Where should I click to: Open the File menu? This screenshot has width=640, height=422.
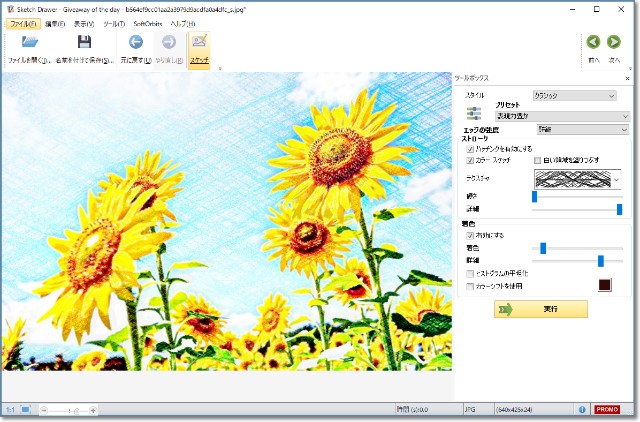point(22,23)
